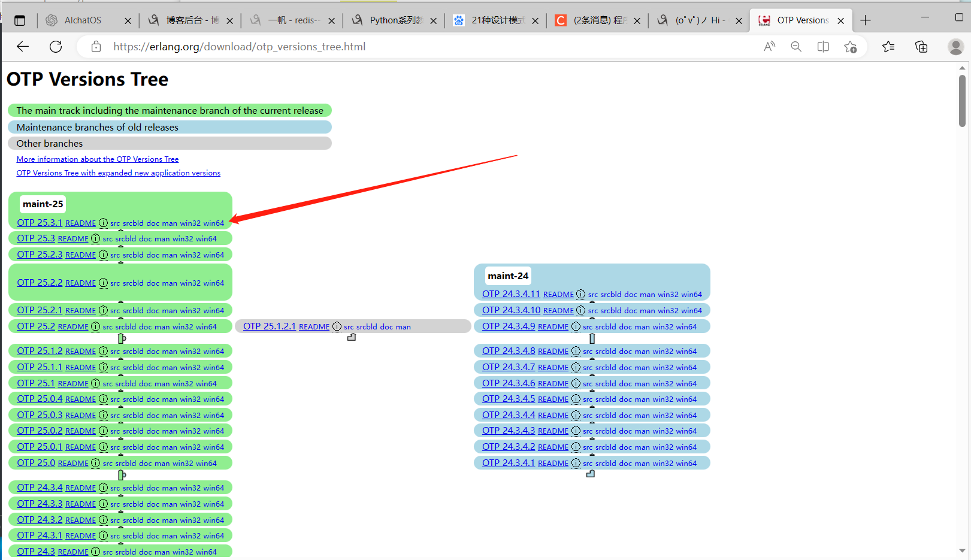971x560 pixels.
Task: Open the OTP 24.3.4.9 version link
Action: point(509,326)
